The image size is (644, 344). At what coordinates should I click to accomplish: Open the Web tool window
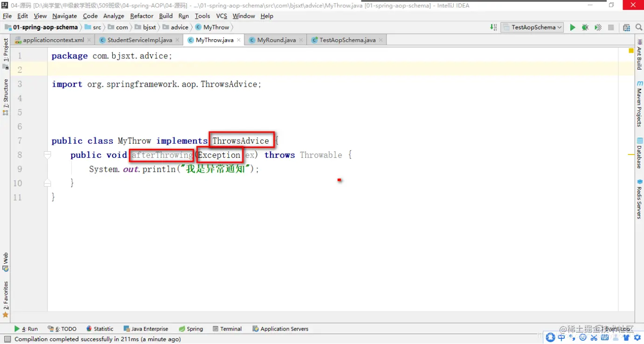tap(6, 262)
